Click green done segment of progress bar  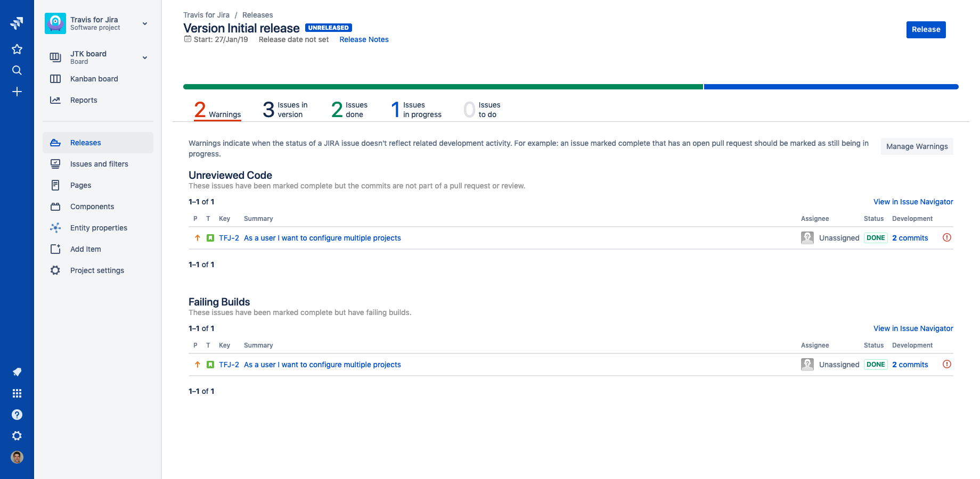pos(443,87)
